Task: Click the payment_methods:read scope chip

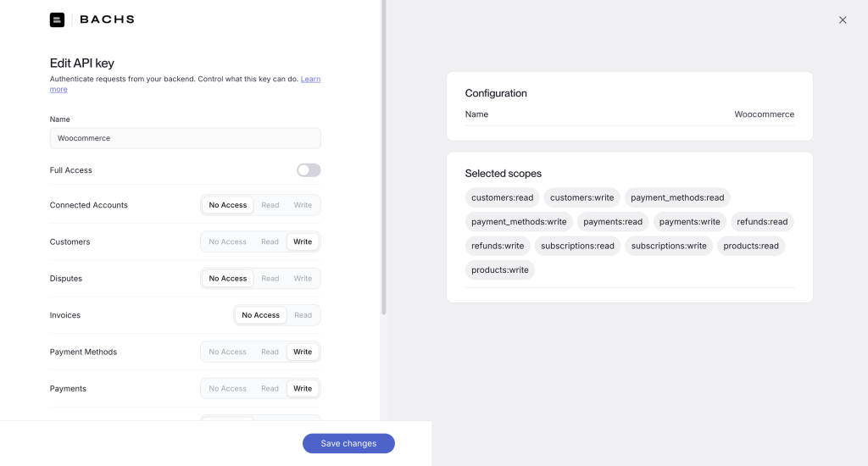Action: coord(677,197)
